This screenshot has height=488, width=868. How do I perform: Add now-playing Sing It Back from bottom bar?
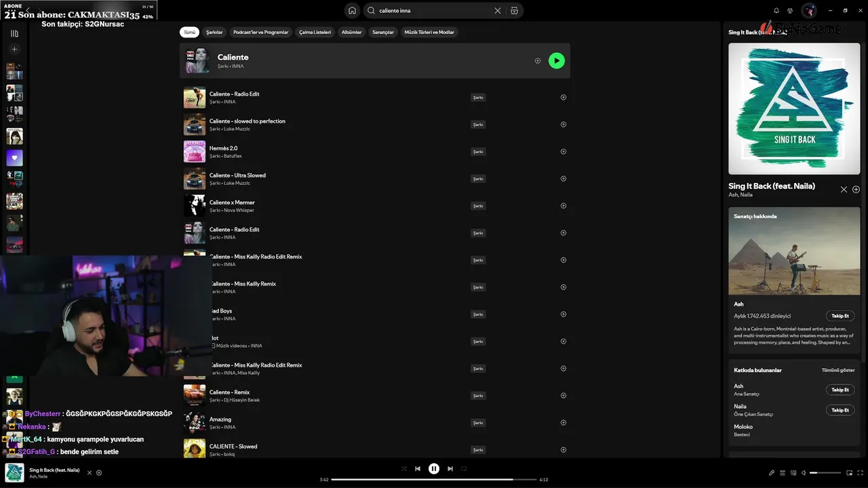[x=99, y=472]
